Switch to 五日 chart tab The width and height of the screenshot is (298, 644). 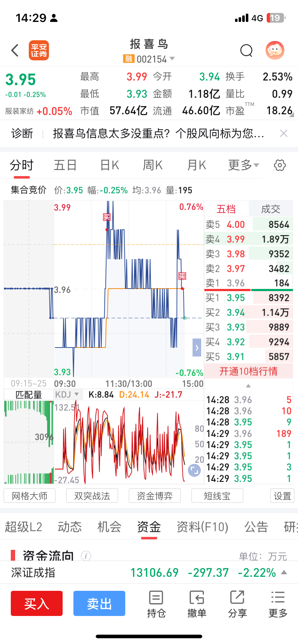(x=65, y=165)
